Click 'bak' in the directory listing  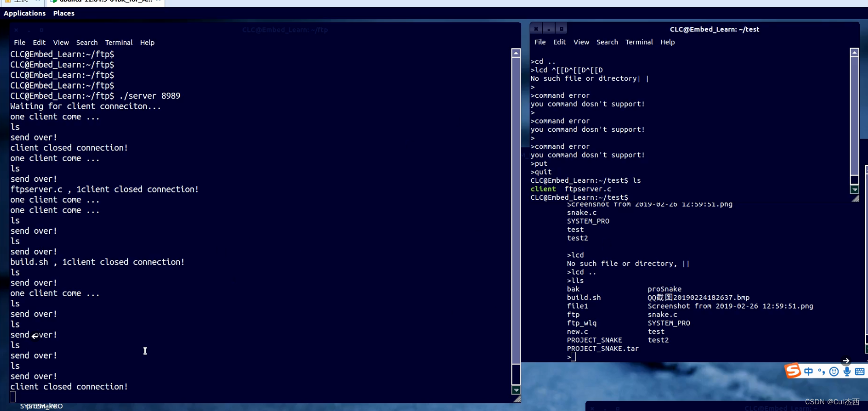click(573, 289)
